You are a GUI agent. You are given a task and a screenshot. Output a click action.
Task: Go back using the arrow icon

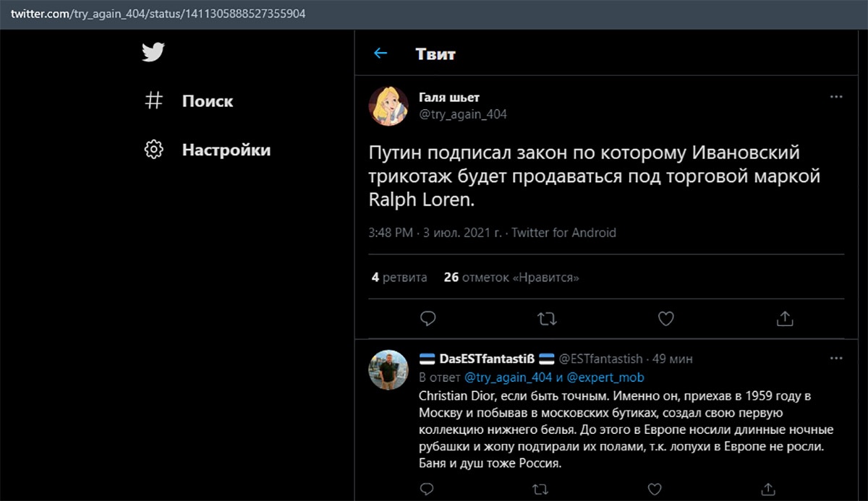coord(380,53)
